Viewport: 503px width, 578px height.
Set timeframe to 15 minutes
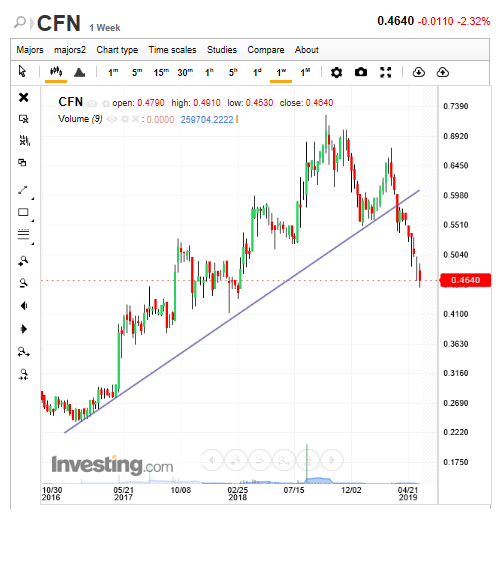[x=161, y=72]
